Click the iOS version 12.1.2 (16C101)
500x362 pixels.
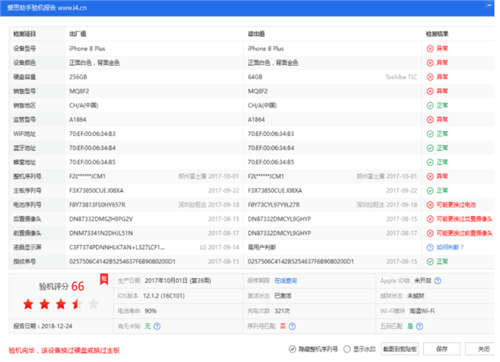[x=164, y=296]
